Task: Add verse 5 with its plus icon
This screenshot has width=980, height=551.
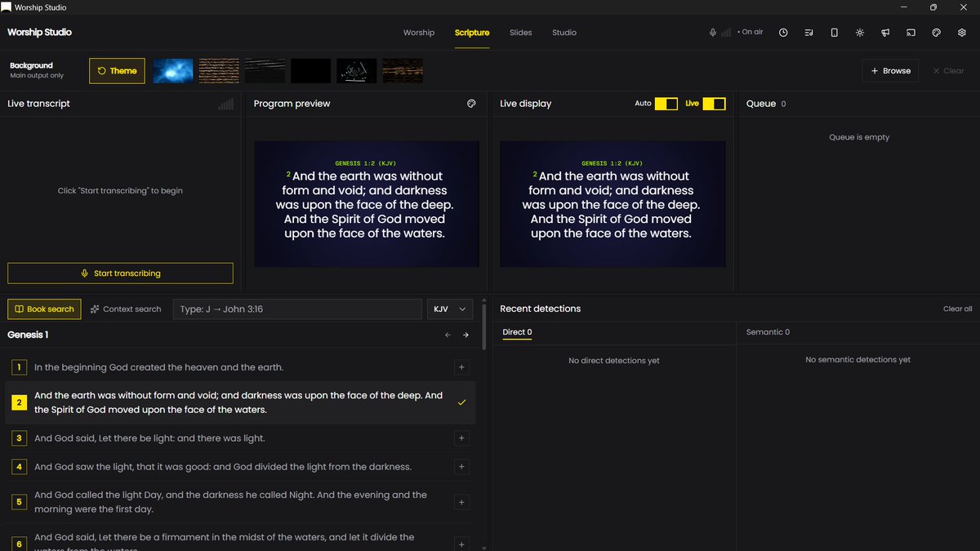Action: (x=461, y=502)
